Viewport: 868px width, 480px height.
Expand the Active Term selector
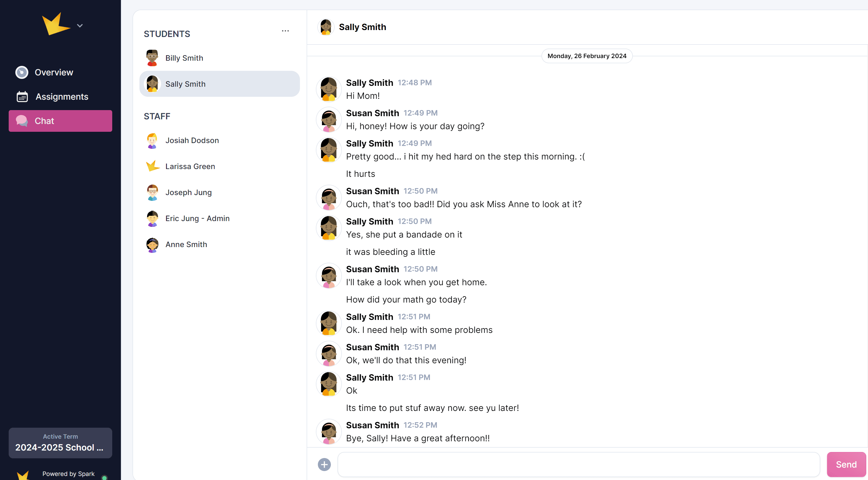[60, 443]
